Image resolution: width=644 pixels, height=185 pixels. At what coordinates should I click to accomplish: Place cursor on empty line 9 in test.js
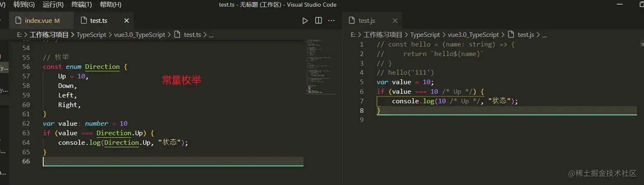(507, 120)
